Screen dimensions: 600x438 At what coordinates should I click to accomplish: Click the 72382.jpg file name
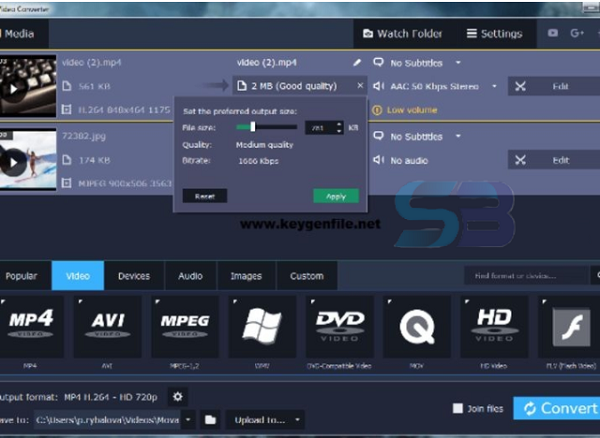point(84,136)
